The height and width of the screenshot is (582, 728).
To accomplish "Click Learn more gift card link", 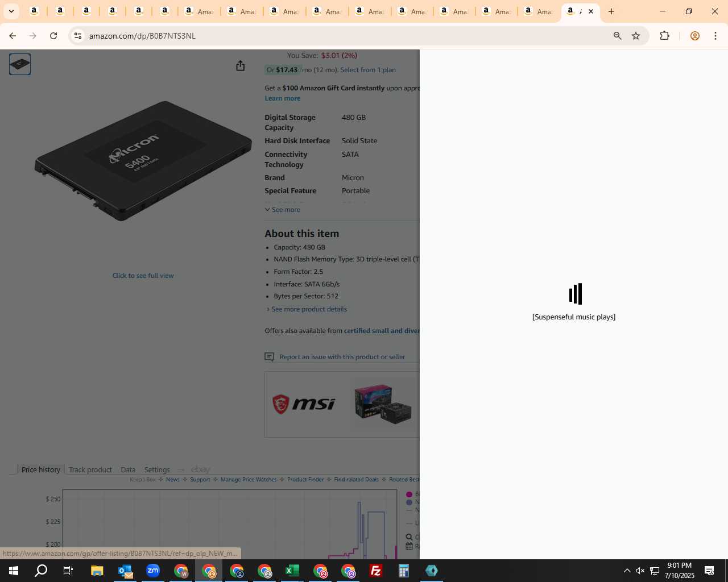I will tap(283, 98).
